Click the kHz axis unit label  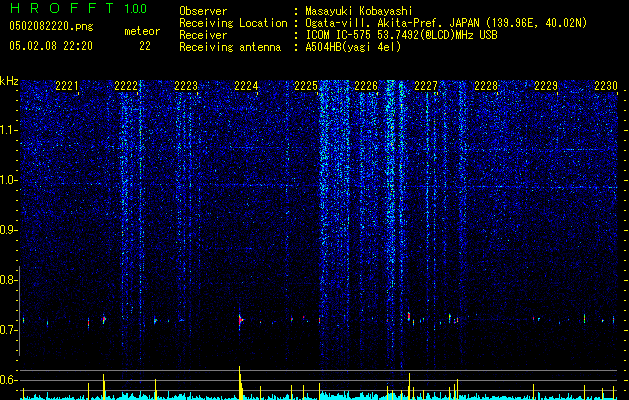10,81
